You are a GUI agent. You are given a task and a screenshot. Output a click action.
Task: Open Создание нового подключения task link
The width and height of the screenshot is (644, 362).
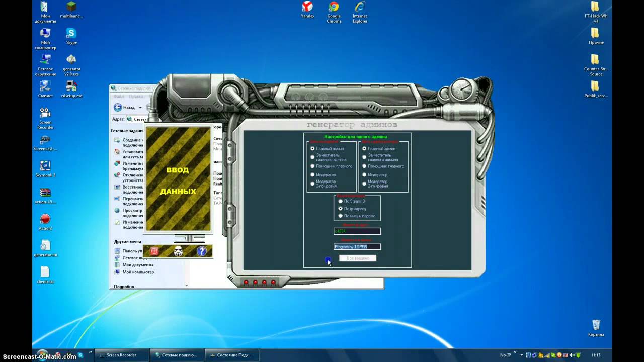[129, 143]
